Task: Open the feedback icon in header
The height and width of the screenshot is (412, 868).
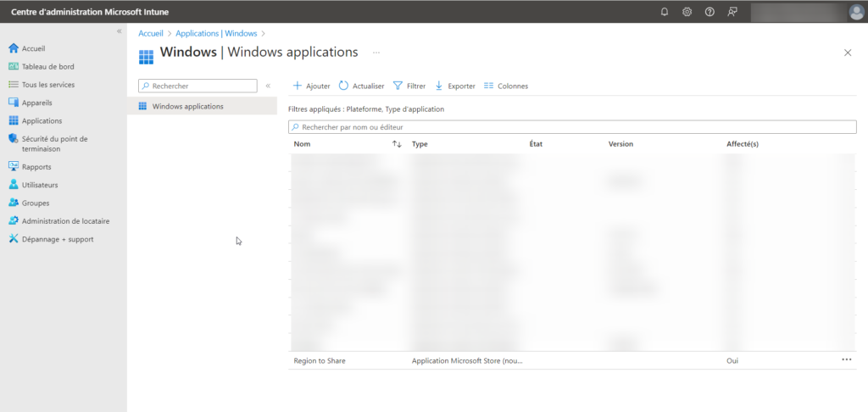Action: (x=732, y=12)
